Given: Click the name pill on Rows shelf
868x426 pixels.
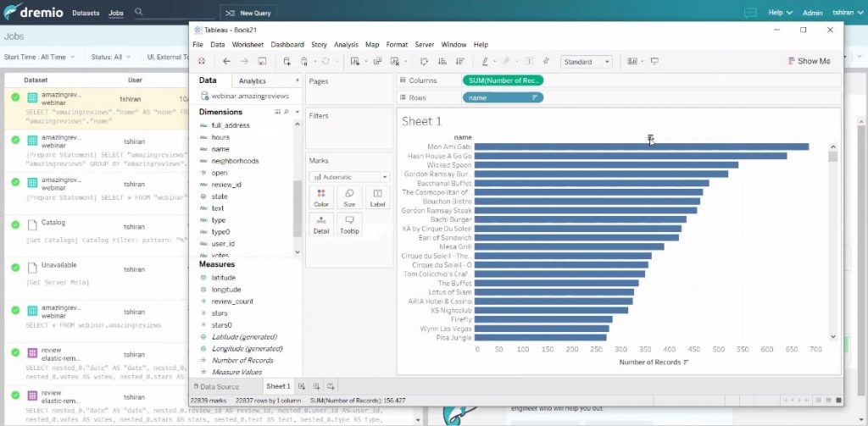Looking at the screenshot, I should [x=500, y=97].
